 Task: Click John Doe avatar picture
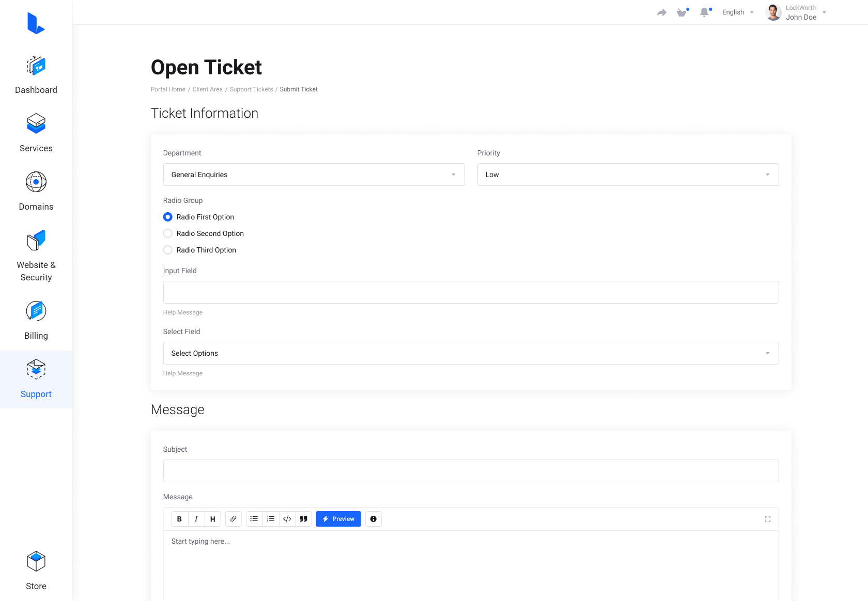click(x=773, y=12)
